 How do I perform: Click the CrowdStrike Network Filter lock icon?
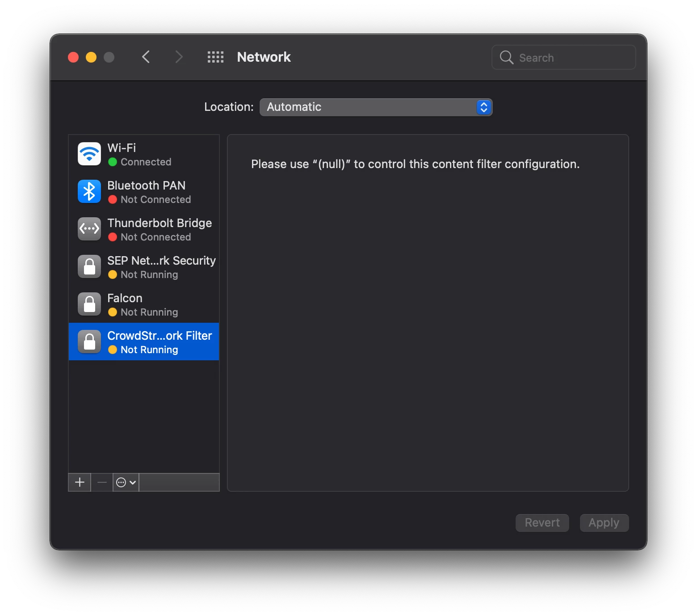click(x=89, y=342)
